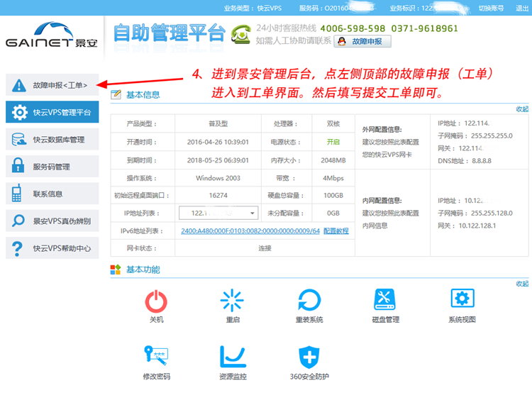
Task: Click the question mark icon for help center
Action: [x=17, y=249]
